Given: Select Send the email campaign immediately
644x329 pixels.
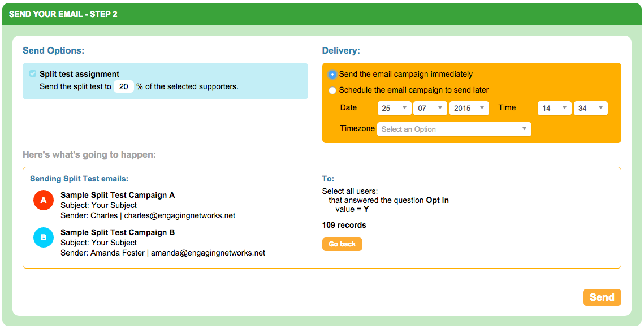Looking at the screenshot, I should (332, 74).
